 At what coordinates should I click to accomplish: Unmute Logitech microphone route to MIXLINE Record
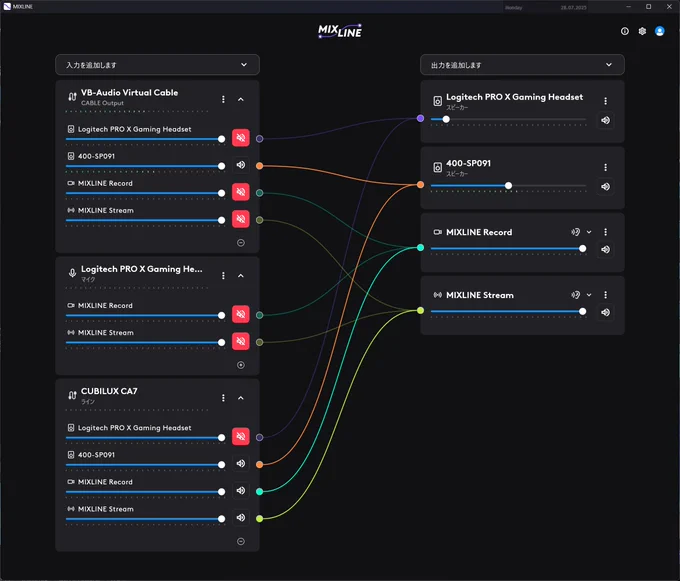[241, 314]
